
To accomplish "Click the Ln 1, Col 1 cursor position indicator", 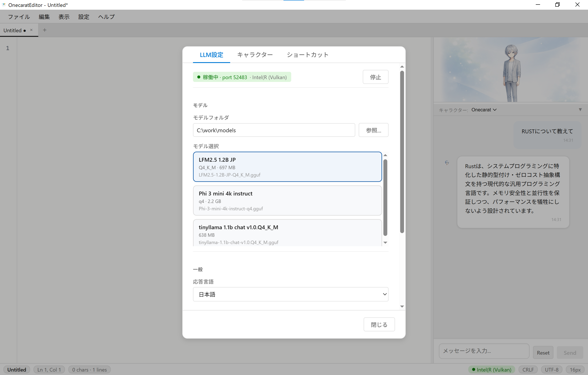I will 49,369.
